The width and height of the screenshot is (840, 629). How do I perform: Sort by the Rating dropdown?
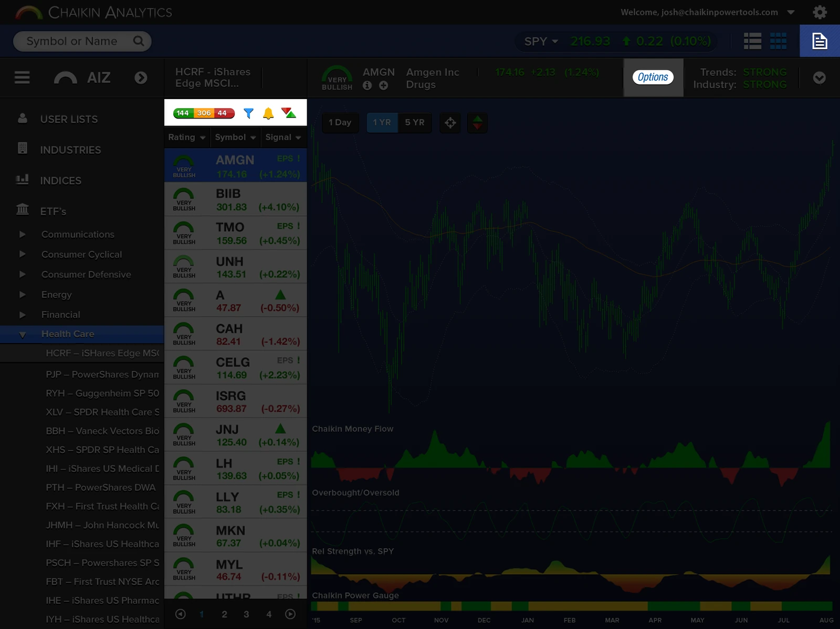pos(187,137)
